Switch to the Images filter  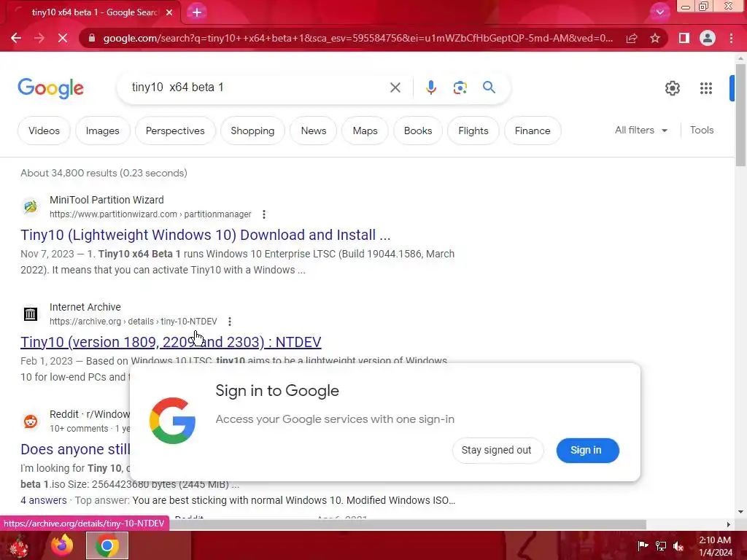pyautogui.click(x=102, y=131)
